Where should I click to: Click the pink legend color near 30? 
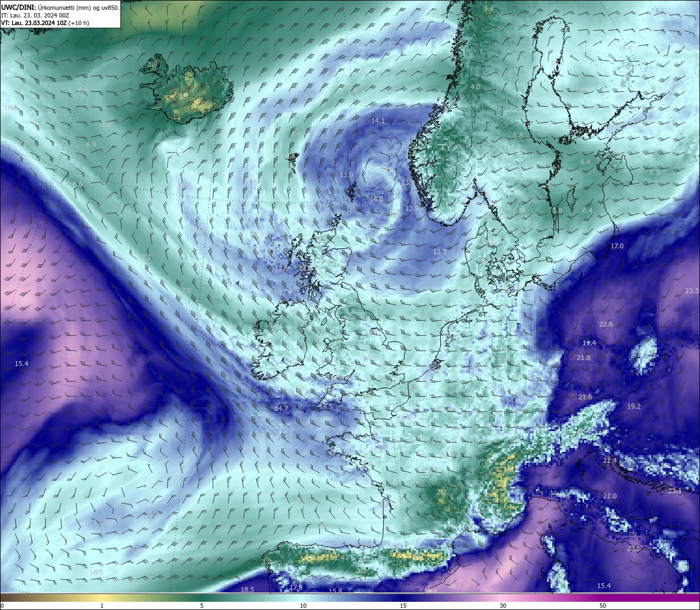tap(503, 597)
